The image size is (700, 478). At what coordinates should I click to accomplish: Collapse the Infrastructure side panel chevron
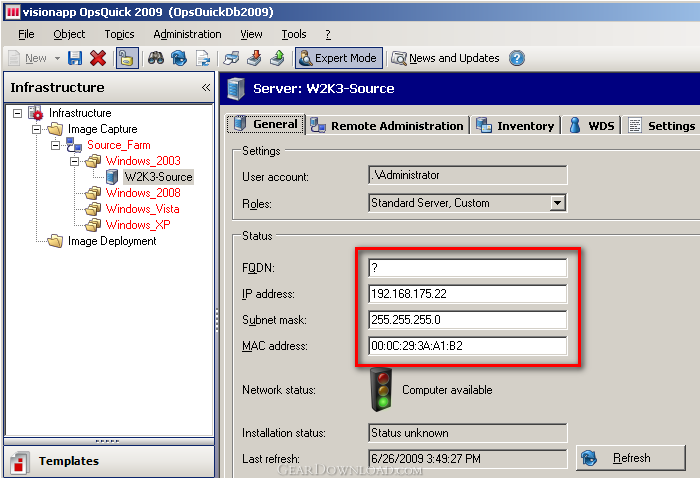(206, 87)
